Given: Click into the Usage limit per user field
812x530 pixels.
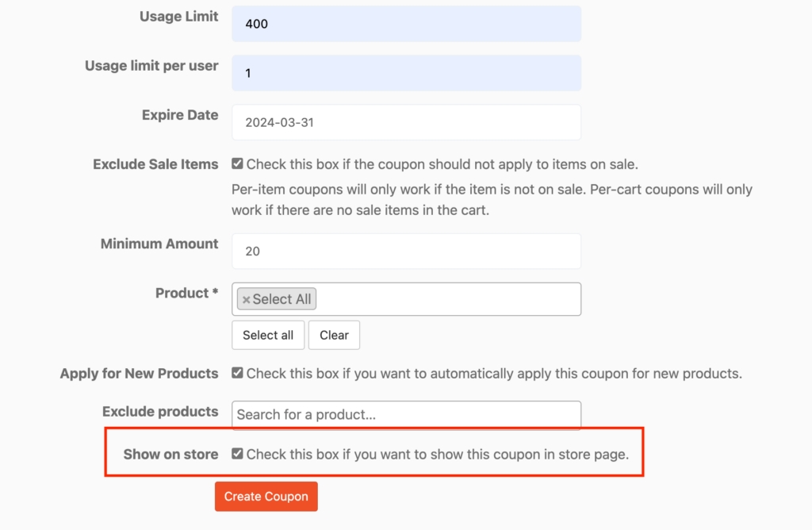Looking at the screenshot, I should 406,73.
